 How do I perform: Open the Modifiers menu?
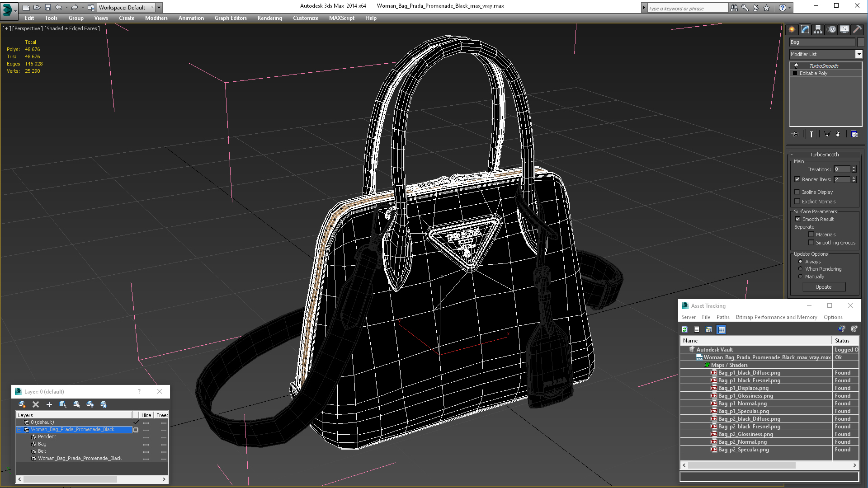tap(156, 18)
